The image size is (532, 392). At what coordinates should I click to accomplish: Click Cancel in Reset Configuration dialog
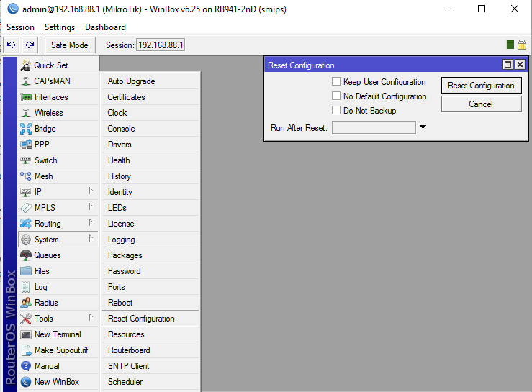pos(481,104)
